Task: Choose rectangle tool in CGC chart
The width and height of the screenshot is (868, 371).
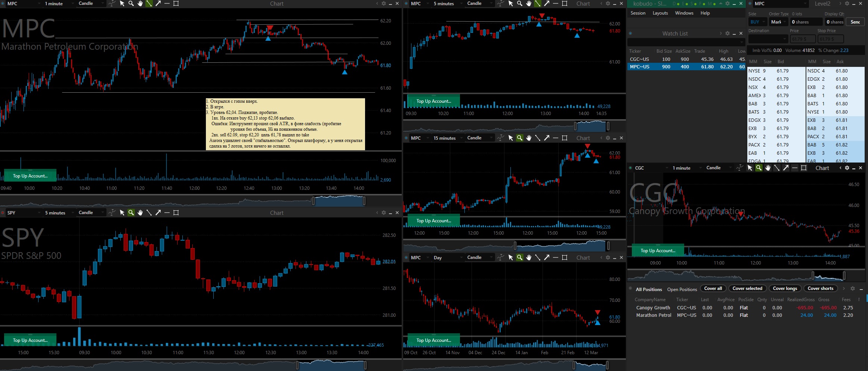Action: [x=804, y=168]
